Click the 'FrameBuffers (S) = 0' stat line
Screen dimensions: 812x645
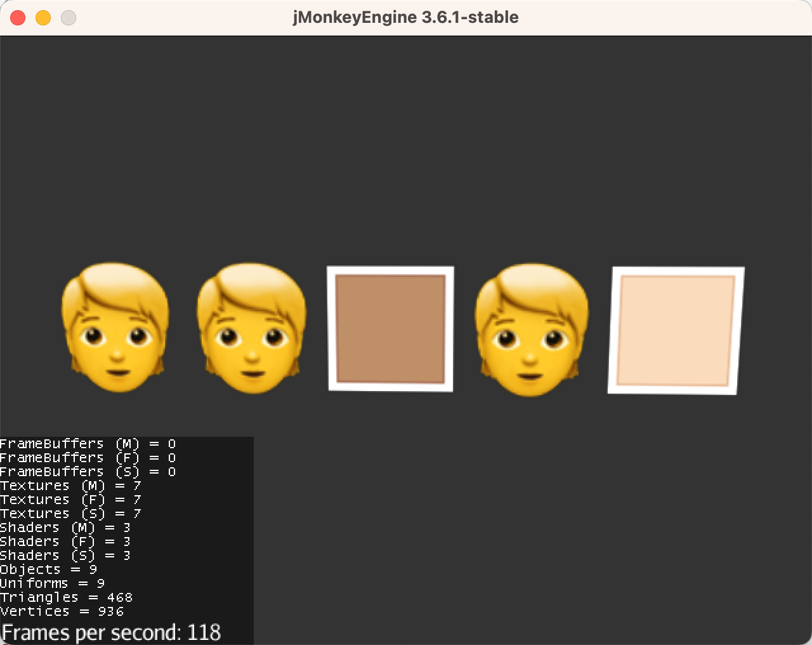(x=88, y=472)
